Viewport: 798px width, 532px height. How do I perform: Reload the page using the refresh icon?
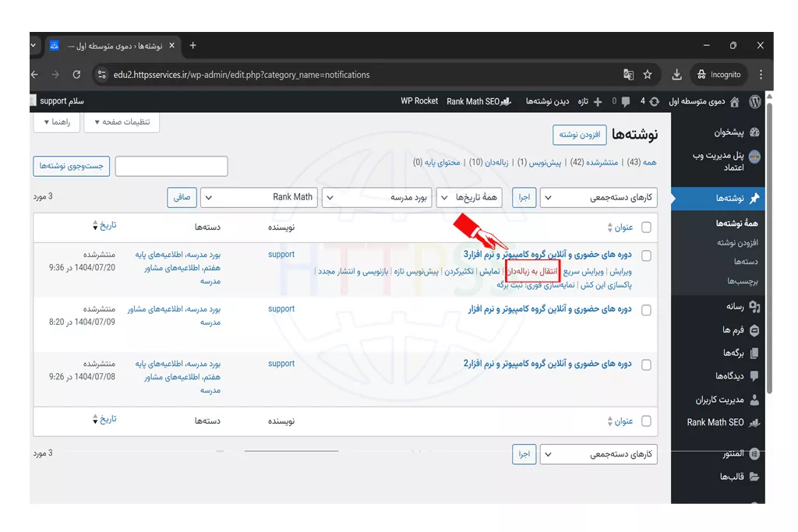[76, 75]
